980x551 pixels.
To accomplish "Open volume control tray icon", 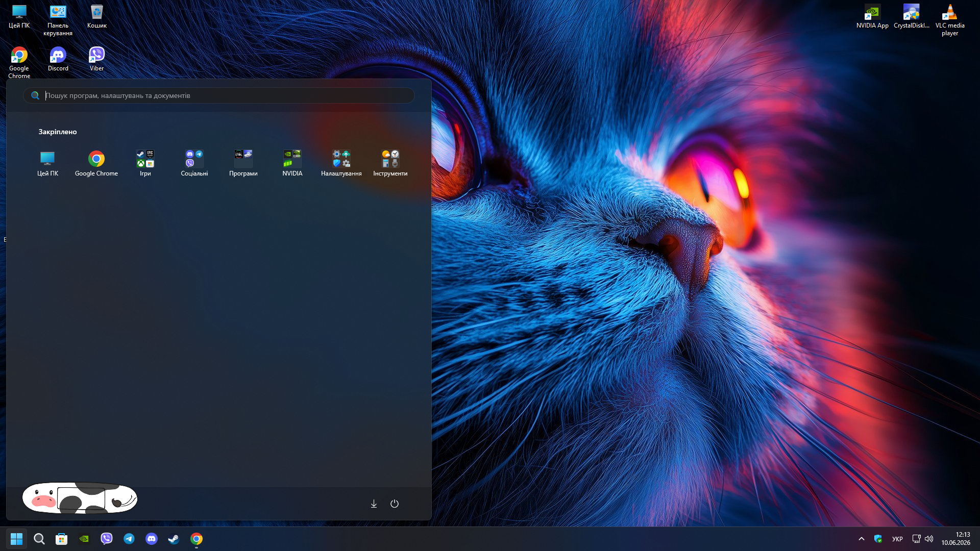I will pos(929,539).
